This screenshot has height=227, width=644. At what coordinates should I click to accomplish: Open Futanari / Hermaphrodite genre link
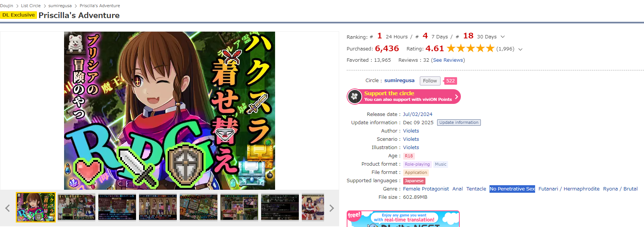tap(569, 189)
